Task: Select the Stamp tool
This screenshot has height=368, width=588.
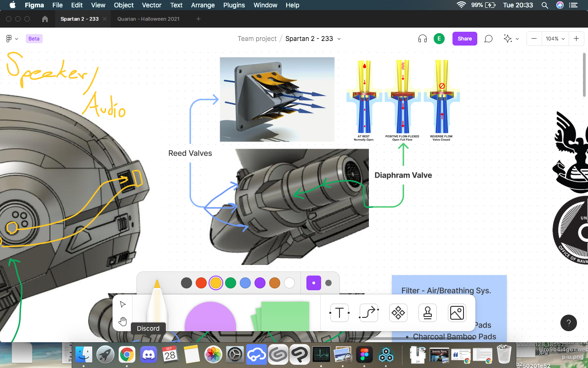Action: [427, 313]
